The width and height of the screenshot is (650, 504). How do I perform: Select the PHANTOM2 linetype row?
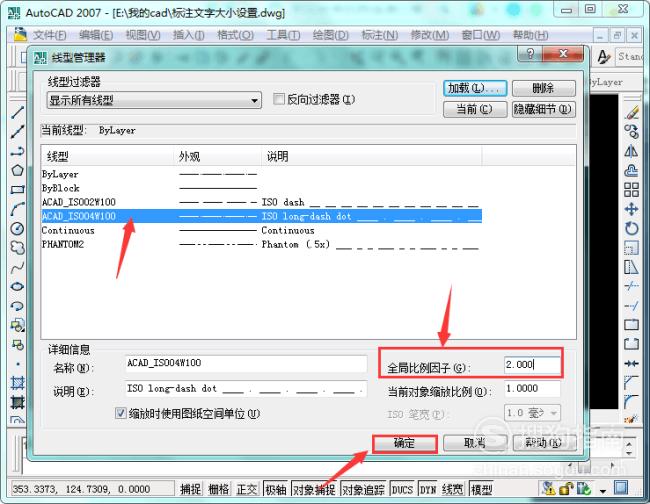(261, 245)
